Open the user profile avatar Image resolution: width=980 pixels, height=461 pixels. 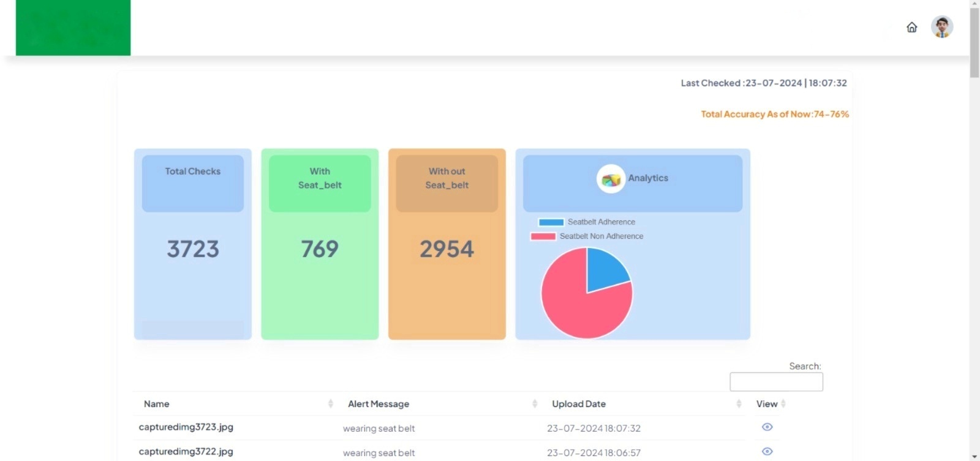click(941, 27)
